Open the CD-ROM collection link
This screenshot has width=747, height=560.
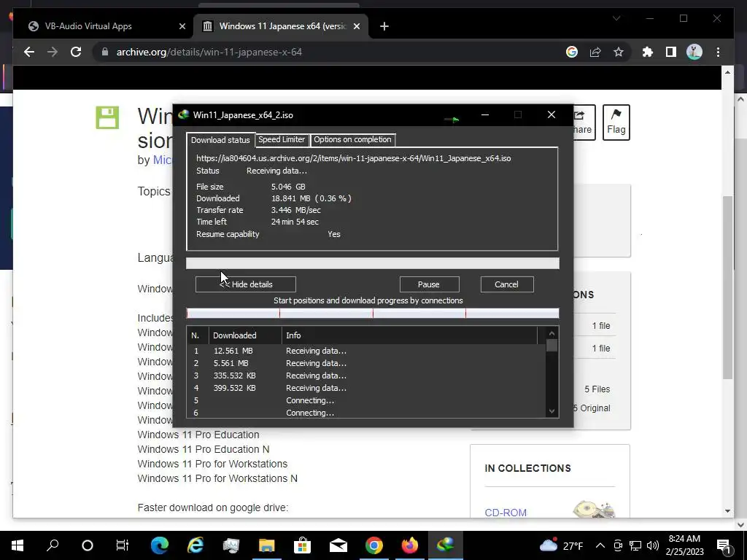tap(506, 513)
